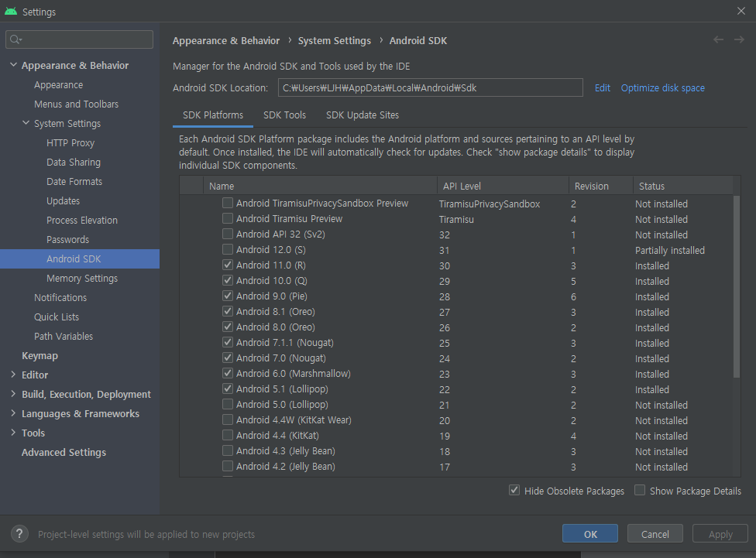The width and height of the screenshot is (756, 558).
Task: Uncheck Android 7.0 (Nougat) checkbox
Action: click(228, 358)
